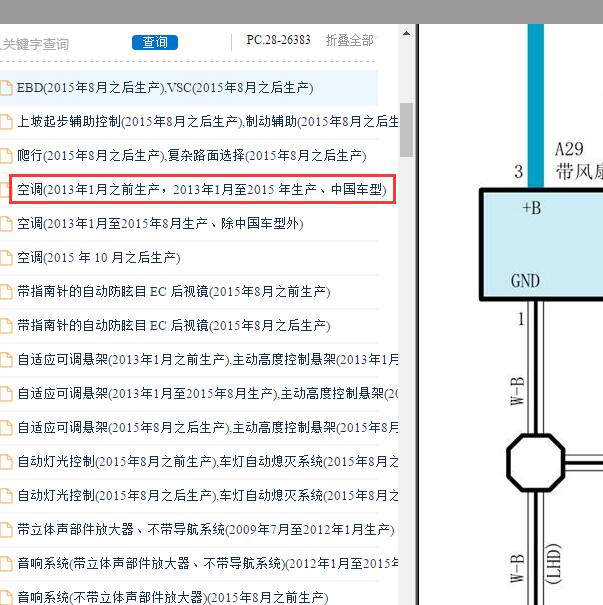Viewport: 603px width, 605px height.
Task: Click the octagonal junction connector in diagram
Action: [x=535, y=462]
